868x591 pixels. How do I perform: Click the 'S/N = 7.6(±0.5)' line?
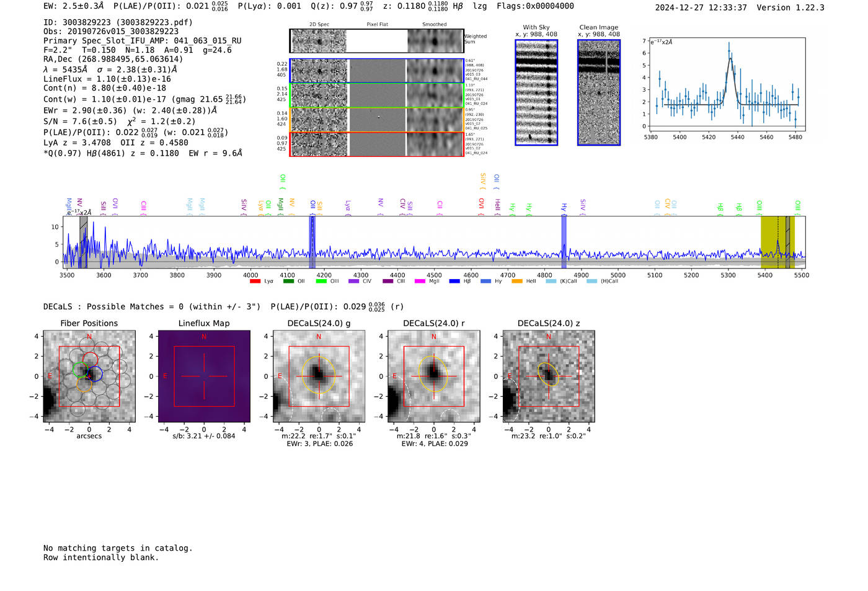pos(80,122)
